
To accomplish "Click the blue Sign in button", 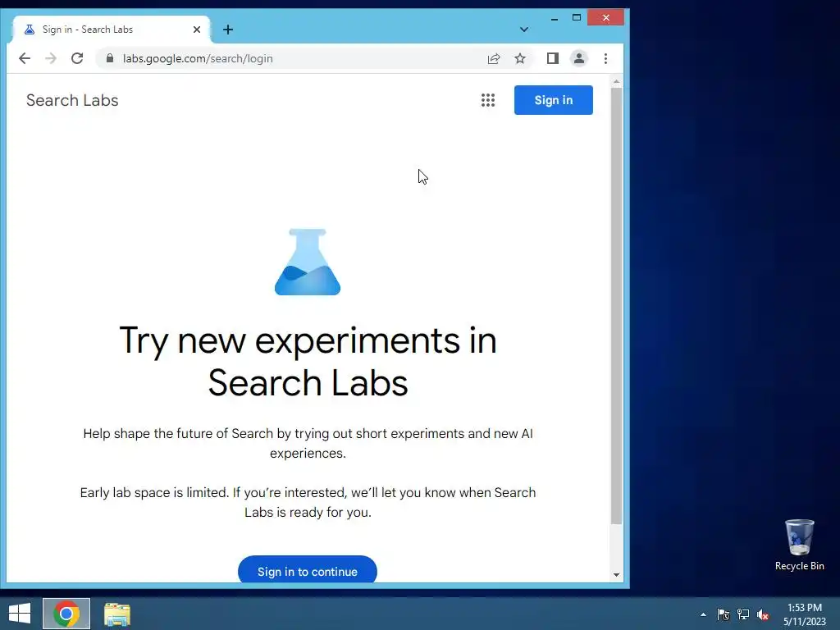I will pyautogui.click(x=554, y=100).
